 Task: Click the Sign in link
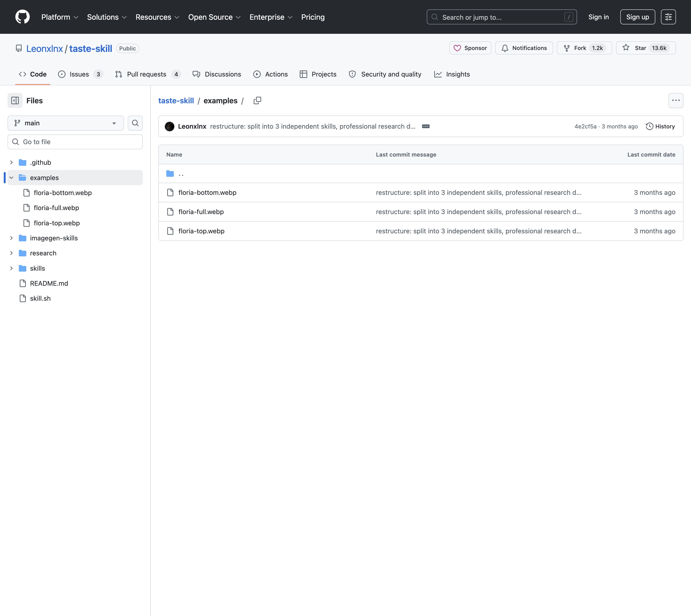coord(598,17)
